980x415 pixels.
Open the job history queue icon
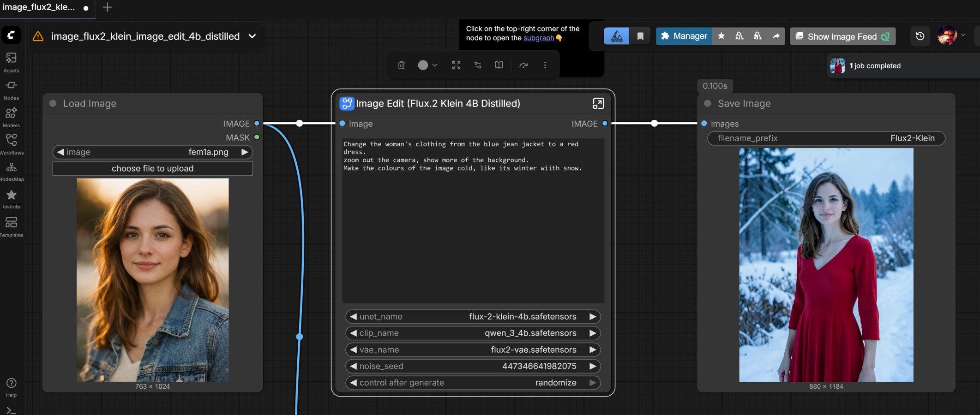point(920,36)
